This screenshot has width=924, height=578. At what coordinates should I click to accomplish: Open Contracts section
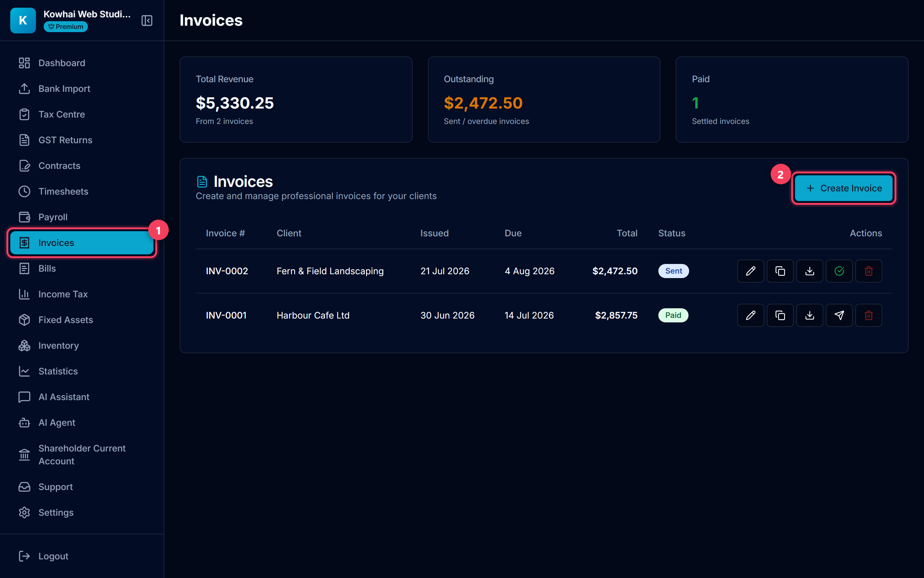tap(82, 165)
